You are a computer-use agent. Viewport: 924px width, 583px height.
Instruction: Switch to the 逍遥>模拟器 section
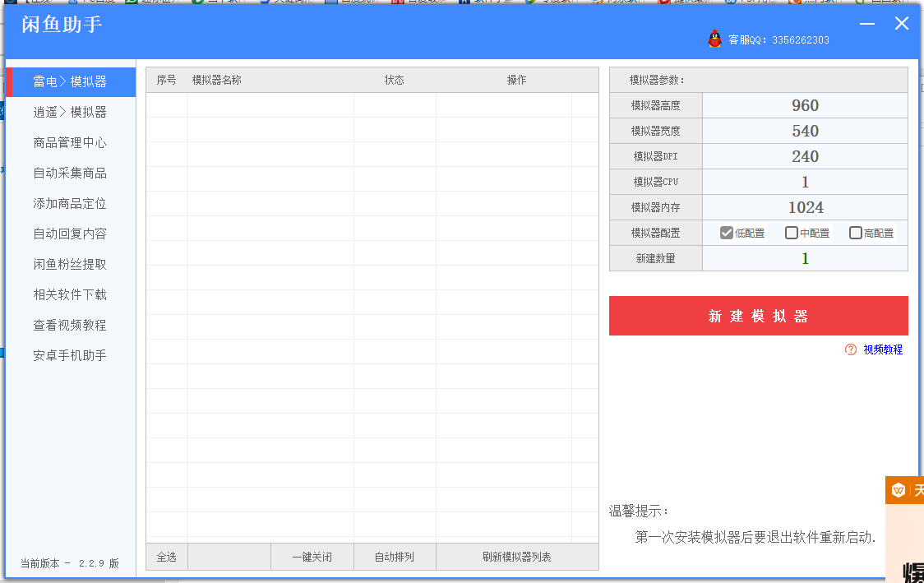(71, 111)
